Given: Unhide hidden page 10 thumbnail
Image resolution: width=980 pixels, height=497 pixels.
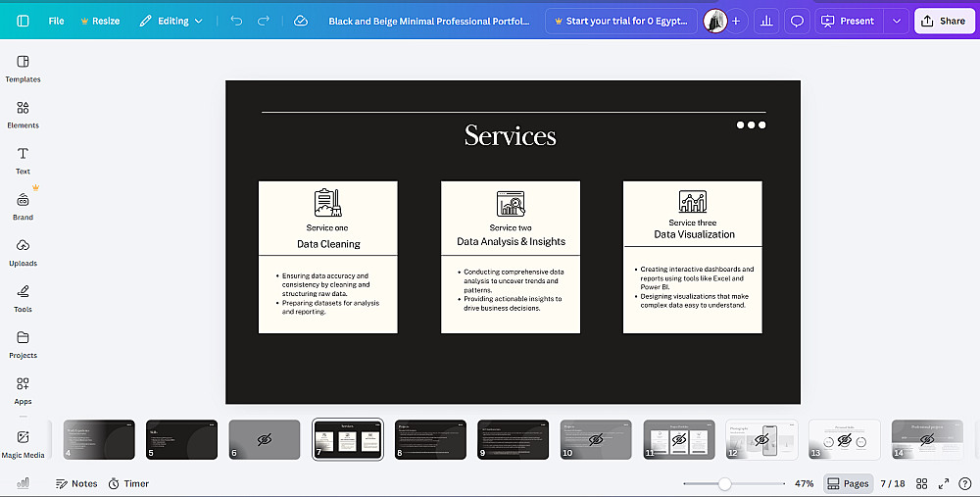Looking at the screenshot, I should pyautogui.click(x=596, y=439).
